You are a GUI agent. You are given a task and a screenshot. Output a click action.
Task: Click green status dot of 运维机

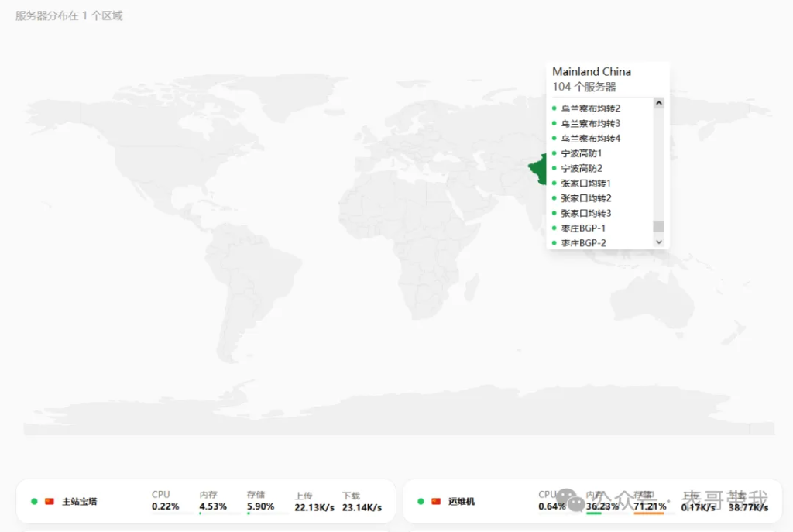421,501
